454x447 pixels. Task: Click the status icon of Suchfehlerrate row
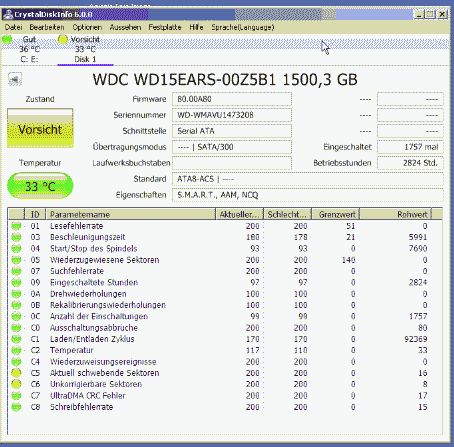pos(16,271)
